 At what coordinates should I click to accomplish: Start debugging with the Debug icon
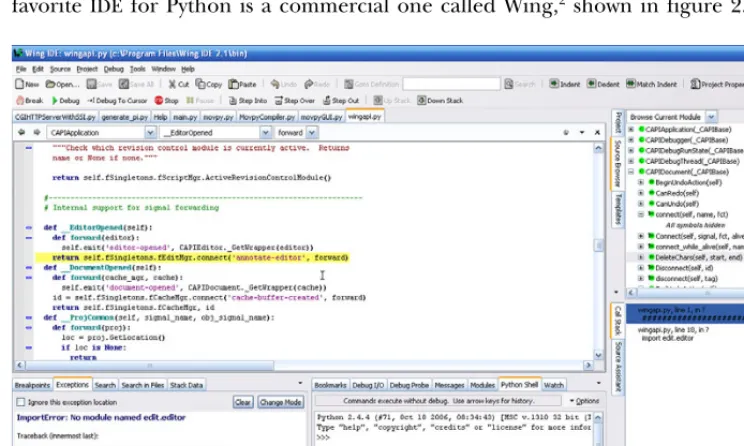55,101
